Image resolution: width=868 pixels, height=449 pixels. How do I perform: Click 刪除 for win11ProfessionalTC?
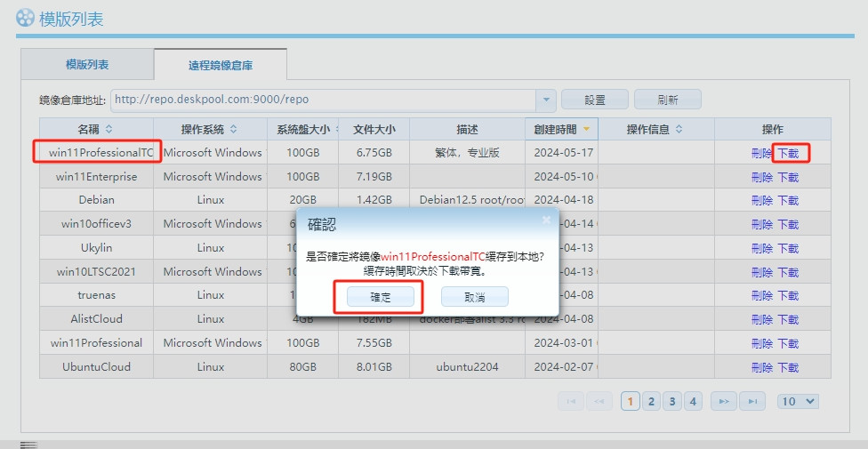(761, 153)
